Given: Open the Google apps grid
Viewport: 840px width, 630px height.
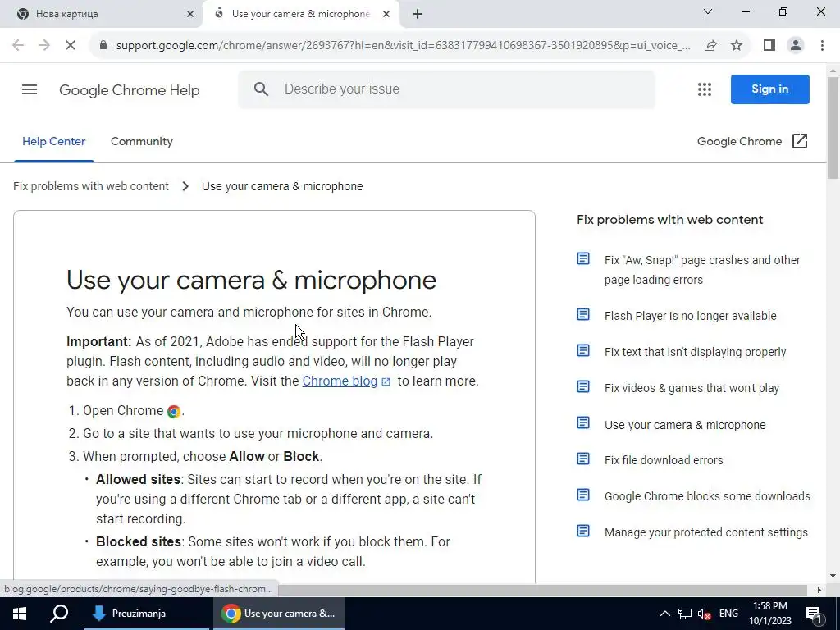Looking at the screenshot, I should point(705,89).
